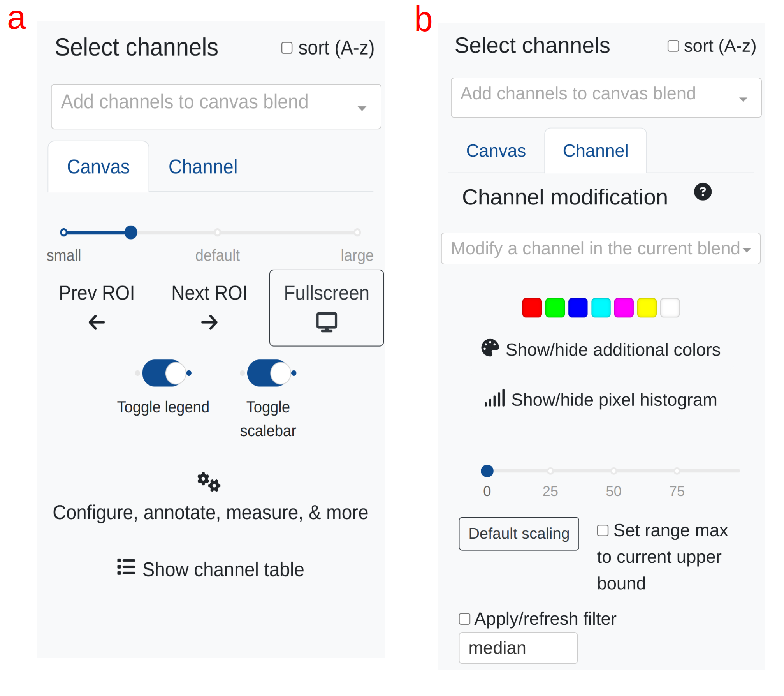Click the median filter input field

click(x=518, y=648)
